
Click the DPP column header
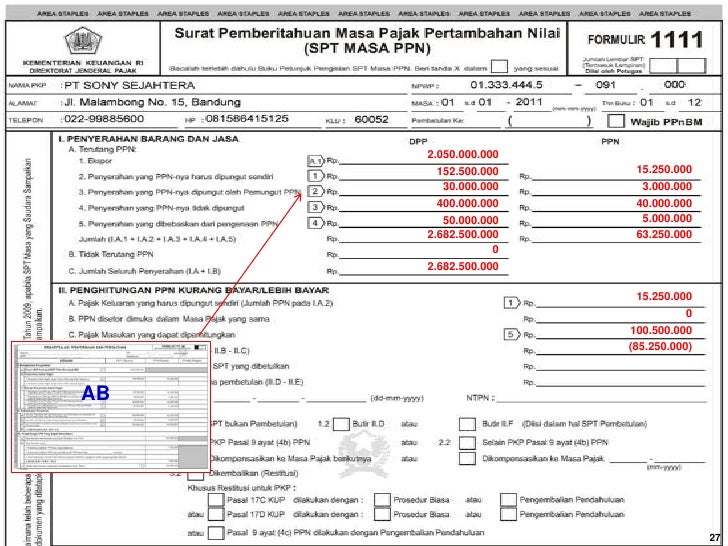pyautogui.click(x=418, y=142)
